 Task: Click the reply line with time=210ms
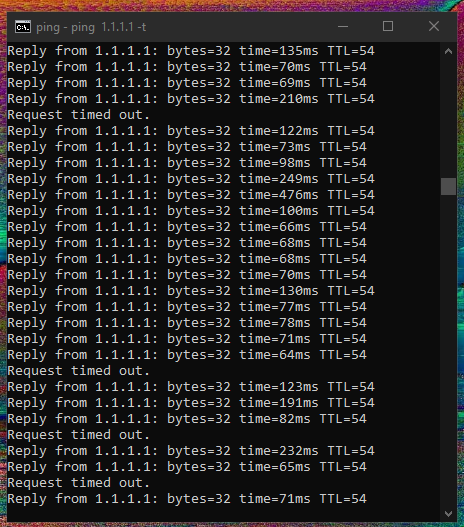coord(191,99)
